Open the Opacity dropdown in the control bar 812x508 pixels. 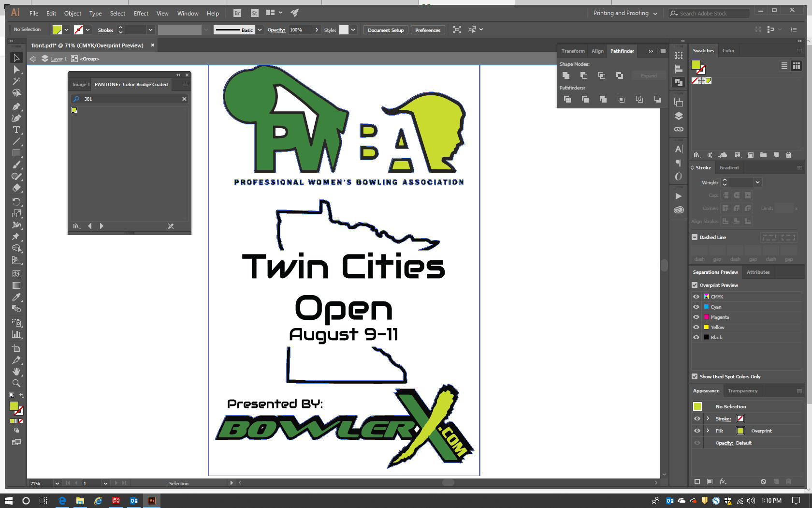317,30
